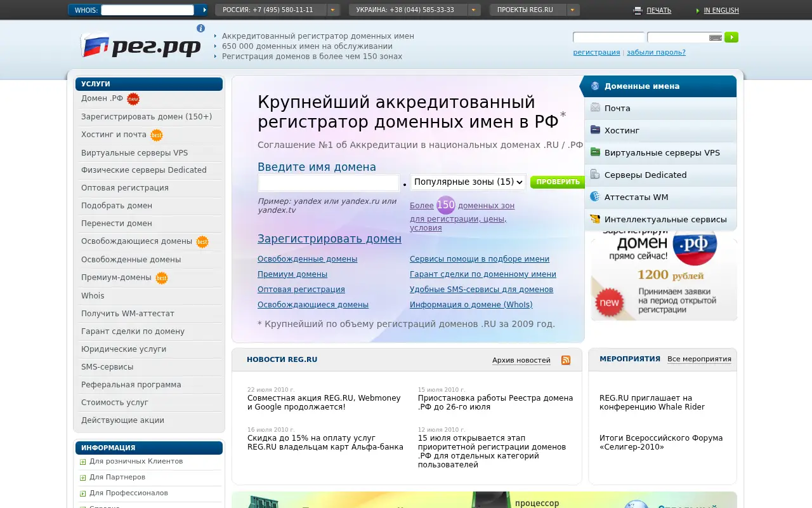The width and height of the screenshot is (812, 508).
Task: Open Whois in the services menu
Action: [93, 296]
